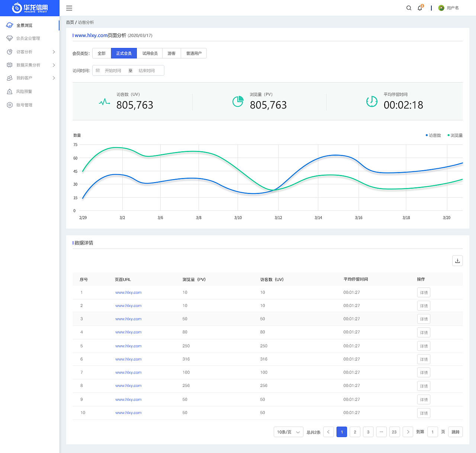
Task: Click the 00:02:18 average stay value
Action: 403,105
